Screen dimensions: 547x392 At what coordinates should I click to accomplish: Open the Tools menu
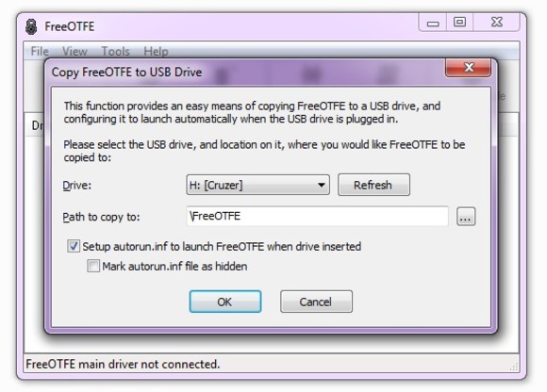[x=115, y=52]
